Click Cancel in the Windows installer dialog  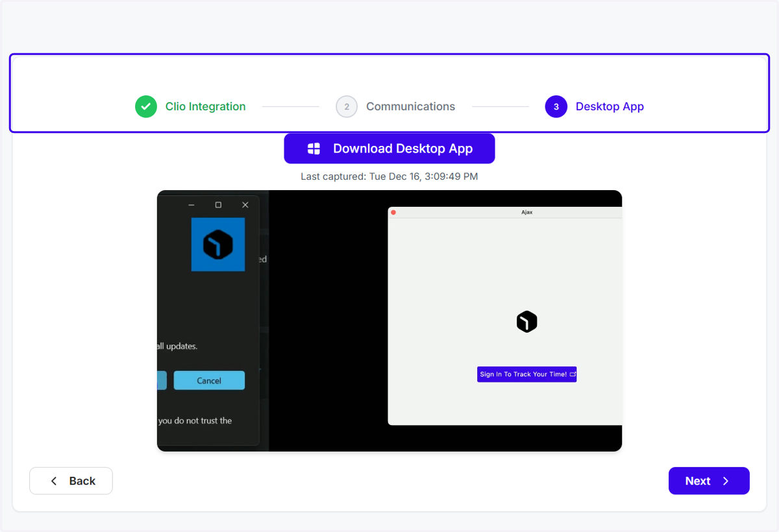209,380
